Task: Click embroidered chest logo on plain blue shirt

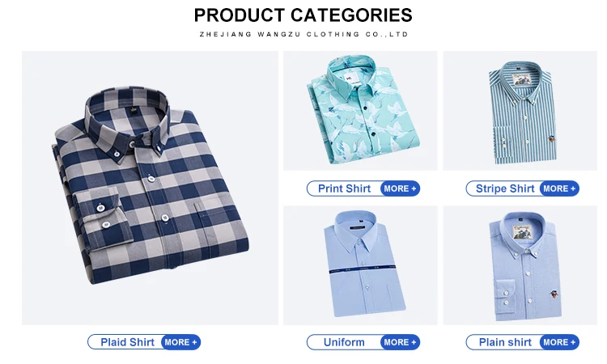Action: click(x=554, y=294)
